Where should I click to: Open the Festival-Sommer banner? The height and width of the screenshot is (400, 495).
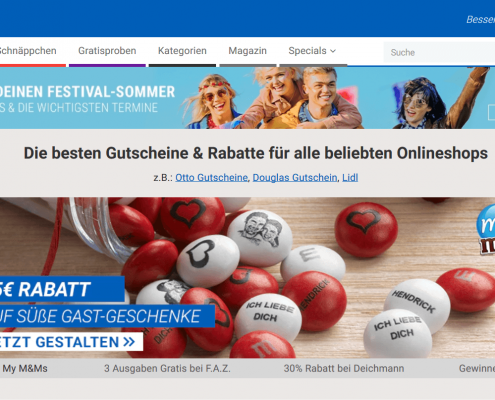(247, 98)
